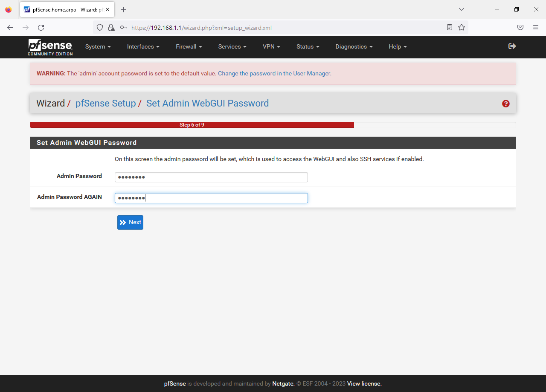Image resolution: width=546 pixels, height=392 pixels.
Task: Go back with the browser back arrow
Action: pos(10,27)
